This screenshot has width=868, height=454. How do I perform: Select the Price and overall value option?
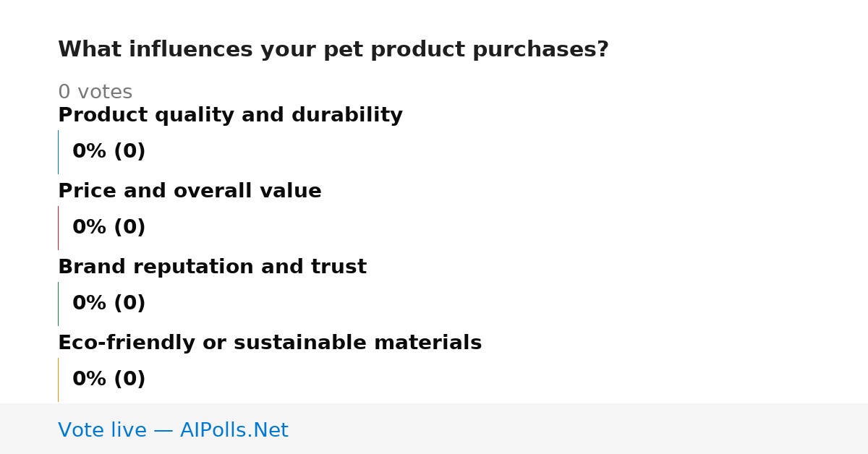tap(190, 192)
